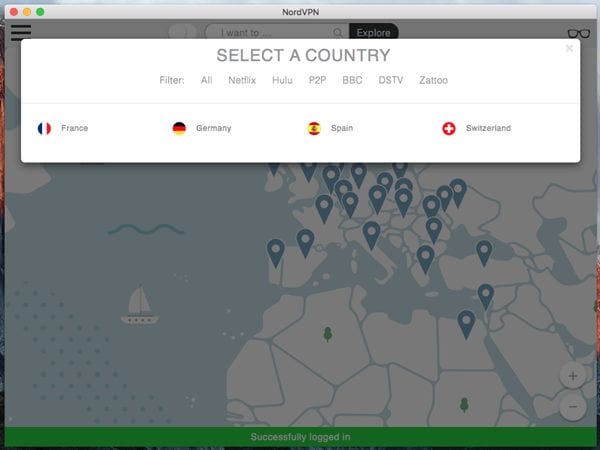Click the Spain flag icon
This screenshot has width=600, height=450.
(x=314, y=129)
